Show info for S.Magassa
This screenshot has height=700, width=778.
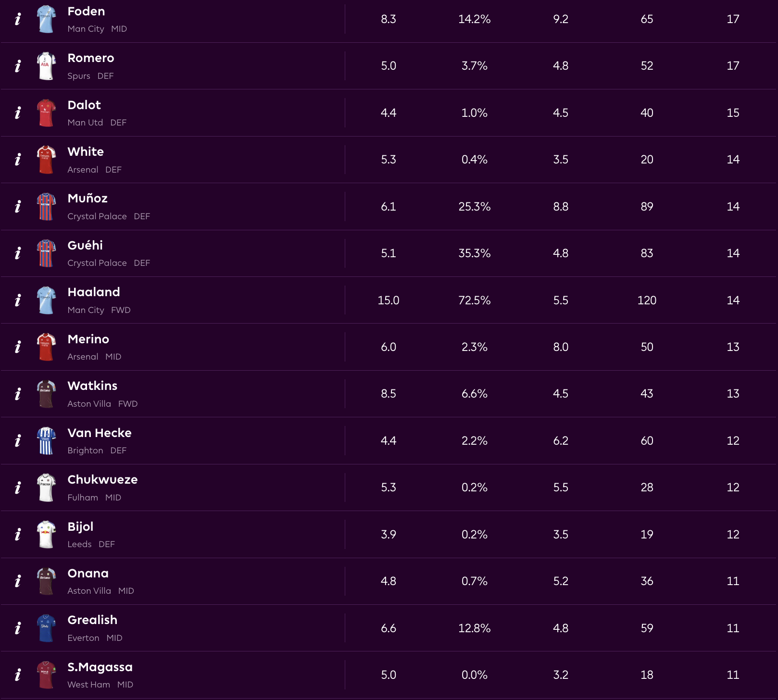(18, 675)
